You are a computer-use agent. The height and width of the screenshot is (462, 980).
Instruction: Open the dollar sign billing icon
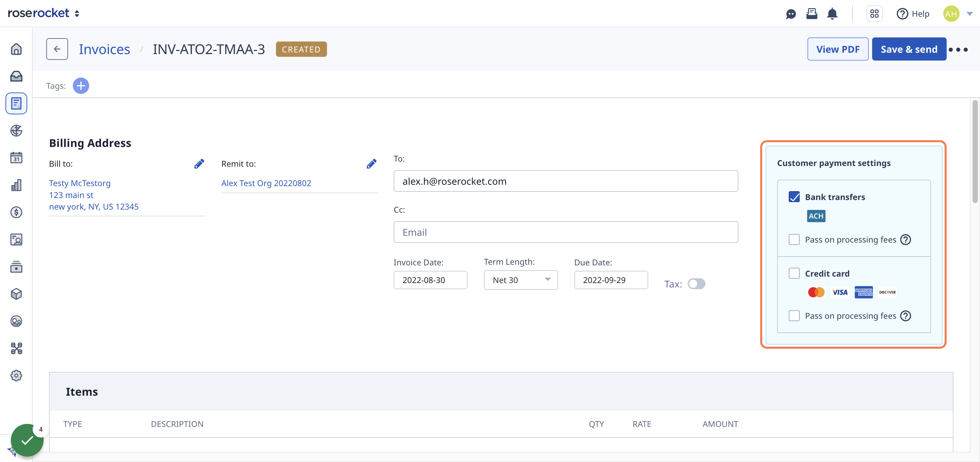(x=16, y=212)
